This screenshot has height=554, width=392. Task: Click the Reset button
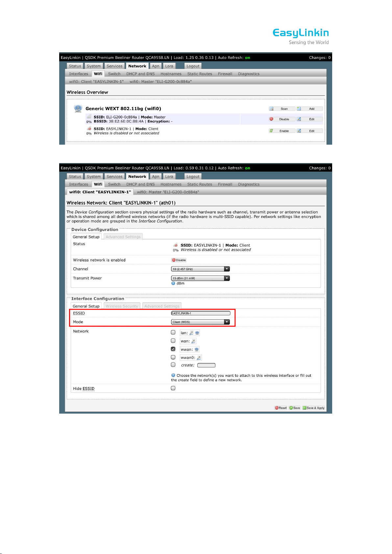click(281, 408)
